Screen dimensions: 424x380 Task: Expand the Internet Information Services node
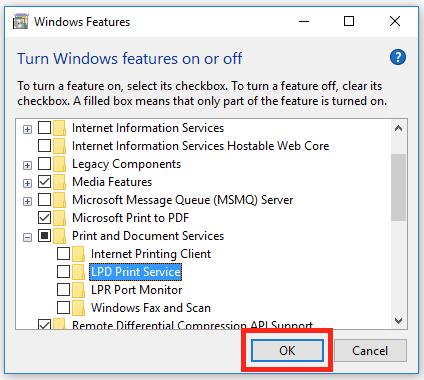[x=27, y=129]
